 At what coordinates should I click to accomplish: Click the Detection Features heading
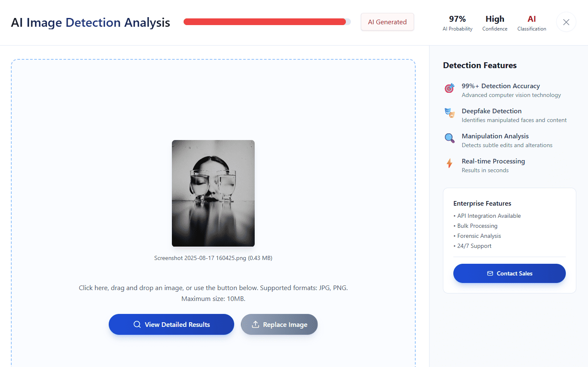click(480, 65)
